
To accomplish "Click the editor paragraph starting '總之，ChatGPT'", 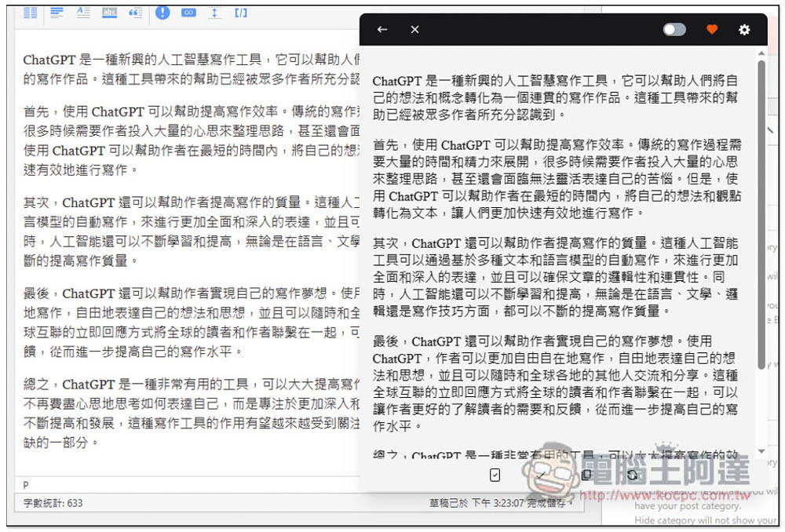I will pyautogui.click(x=192, y=414).
